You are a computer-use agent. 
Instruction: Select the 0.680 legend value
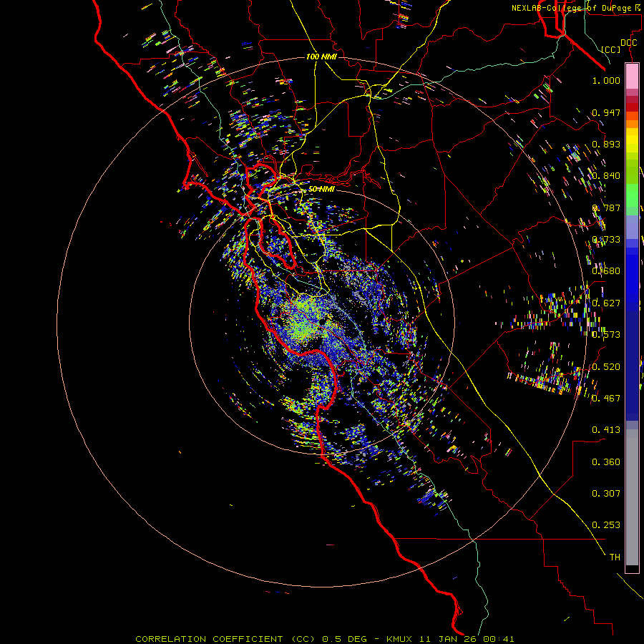point(606,271)
